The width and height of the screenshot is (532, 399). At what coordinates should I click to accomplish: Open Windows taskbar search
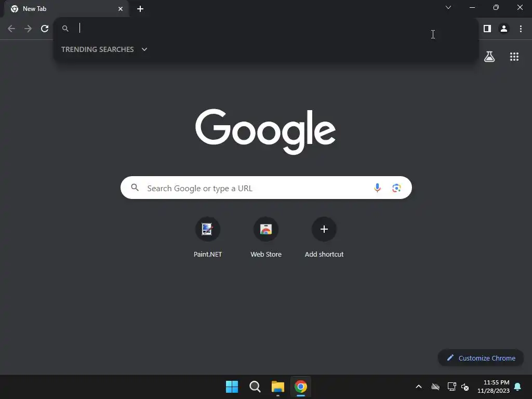pyautogui.click(x=255, y=387)
